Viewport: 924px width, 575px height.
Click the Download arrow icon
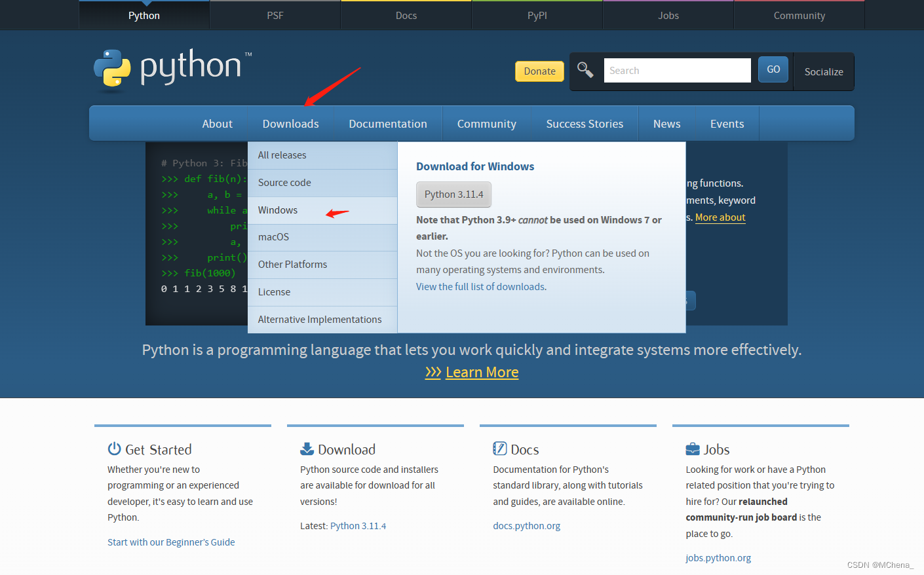click(307, 449)
